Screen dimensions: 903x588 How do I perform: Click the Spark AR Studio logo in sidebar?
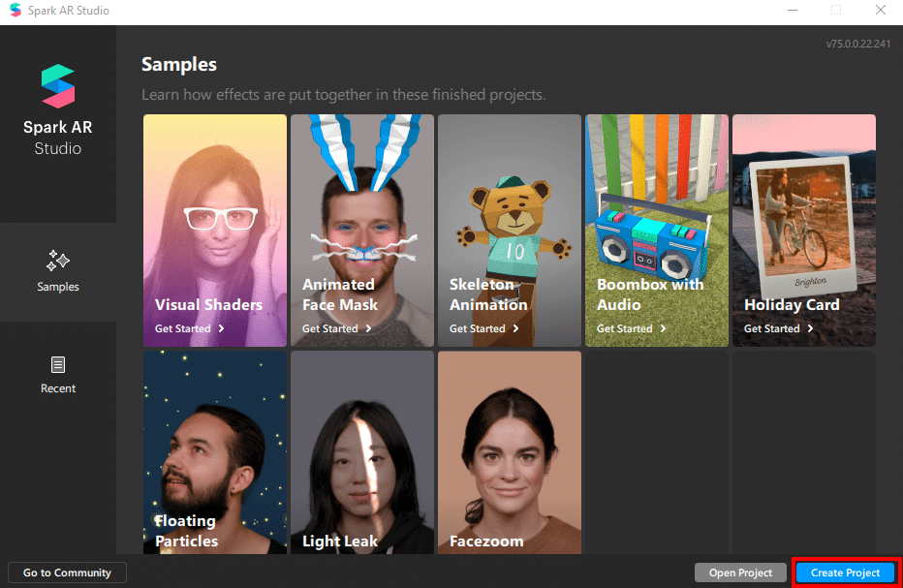[57, 86]
